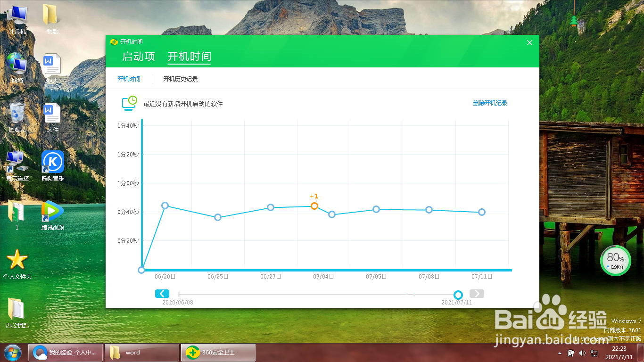The width and height of the screenshot is (644, 362).
Task: Click the 1分40秒 axis label
Action: tap(128, 125)
